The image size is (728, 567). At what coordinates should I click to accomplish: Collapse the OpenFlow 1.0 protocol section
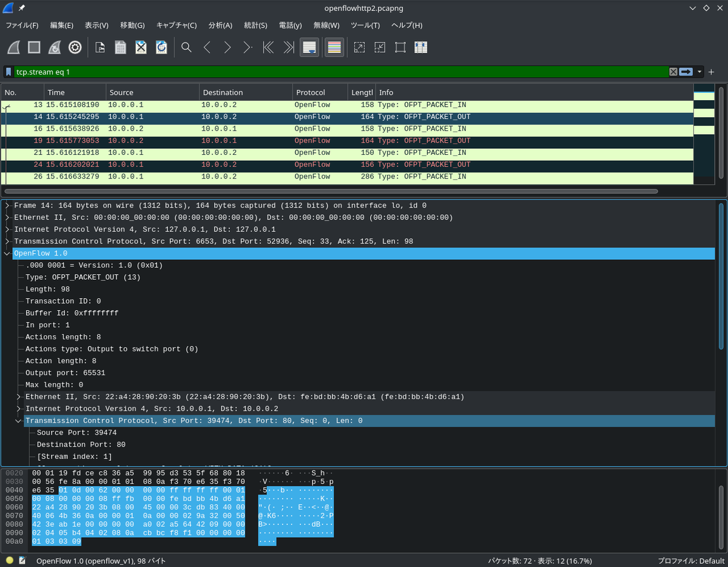pos(7,253)
